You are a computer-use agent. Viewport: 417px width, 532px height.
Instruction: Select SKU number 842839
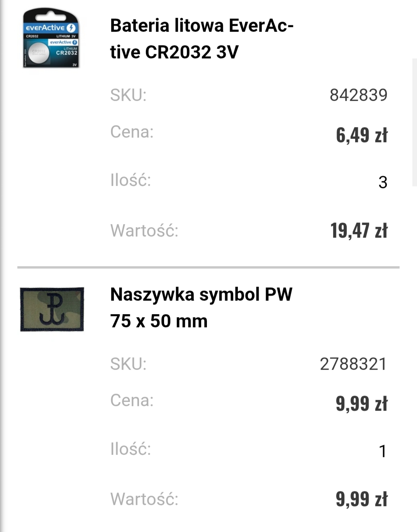358,95
